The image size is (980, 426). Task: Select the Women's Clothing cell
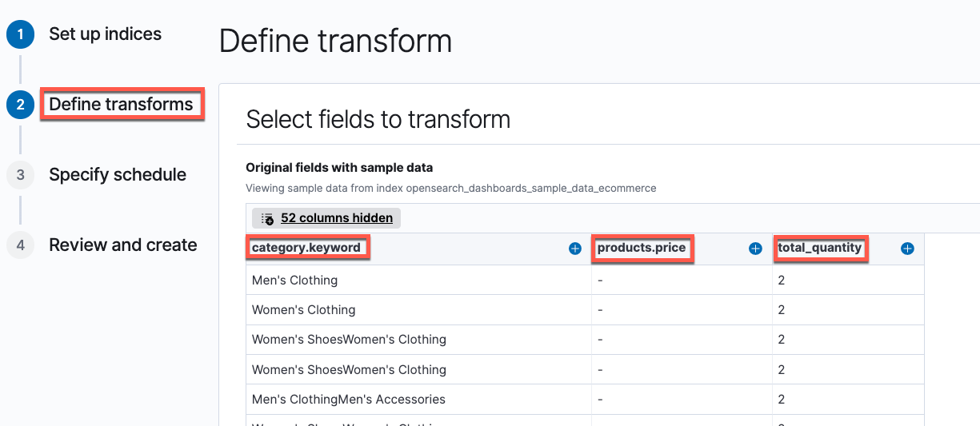pyautogui.click(x=303, y=310)
